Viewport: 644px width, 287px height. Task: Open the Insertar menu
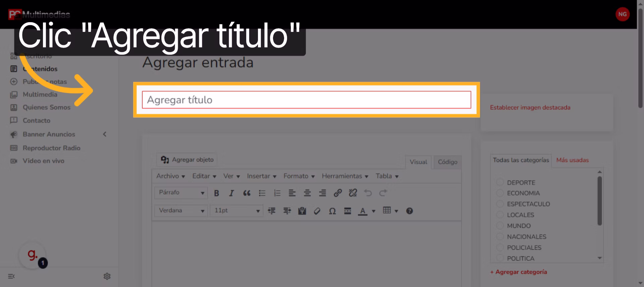[x=261, y=176]
